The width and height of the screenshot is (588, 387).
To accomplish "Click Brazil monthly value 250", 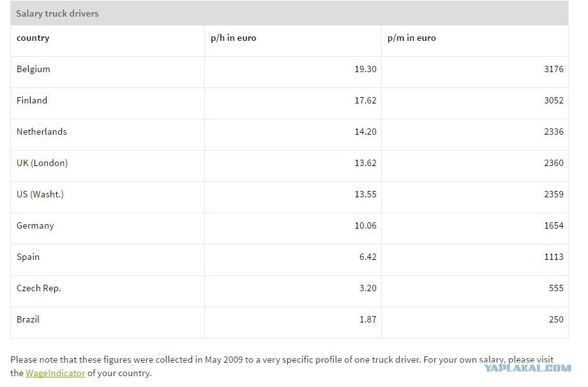I will tap(556, 319).
